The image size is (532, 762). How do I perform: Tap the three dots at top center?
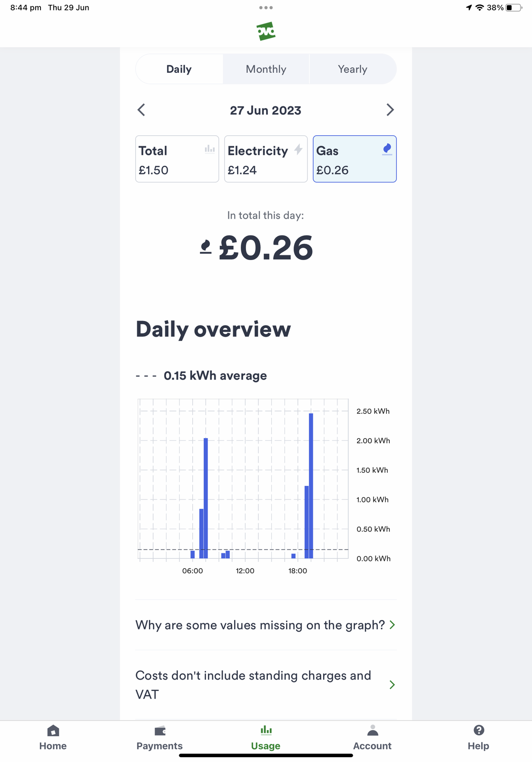click(266, 8)
